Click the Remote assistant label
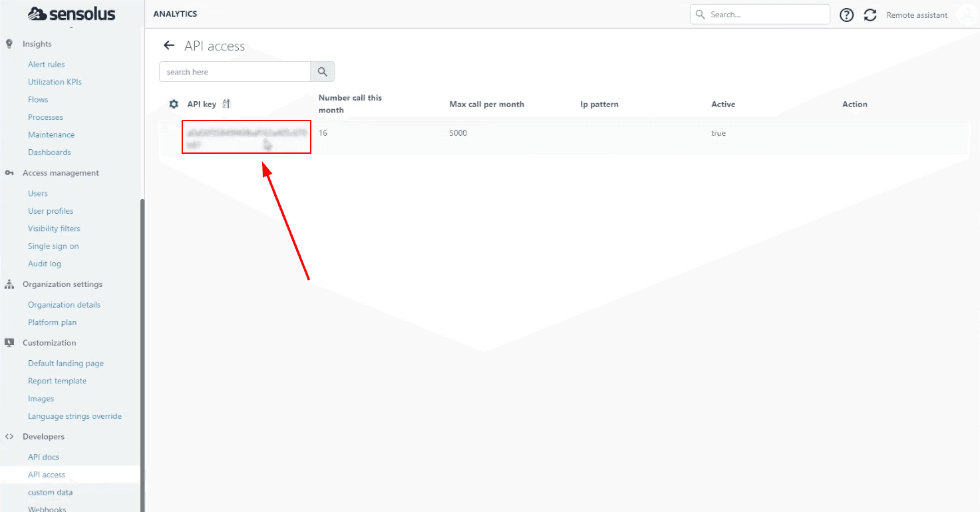The height and width of the screenshot is (512, 980). click(917, 15)
